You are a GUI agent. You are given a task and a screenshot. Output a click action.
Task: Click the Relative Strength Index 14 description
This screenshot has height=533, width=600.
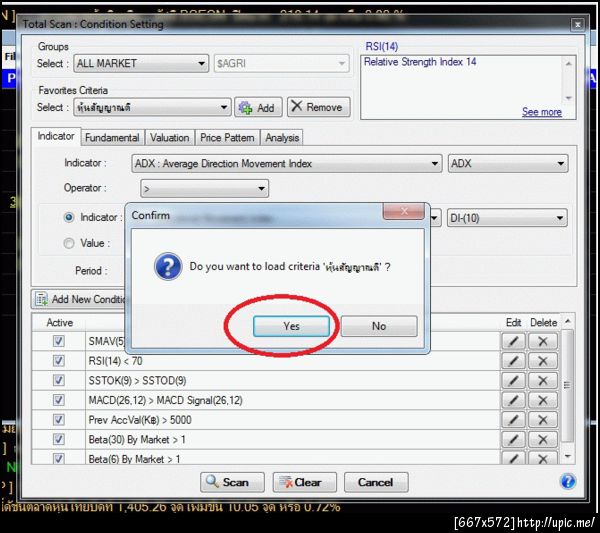point(420,62)
